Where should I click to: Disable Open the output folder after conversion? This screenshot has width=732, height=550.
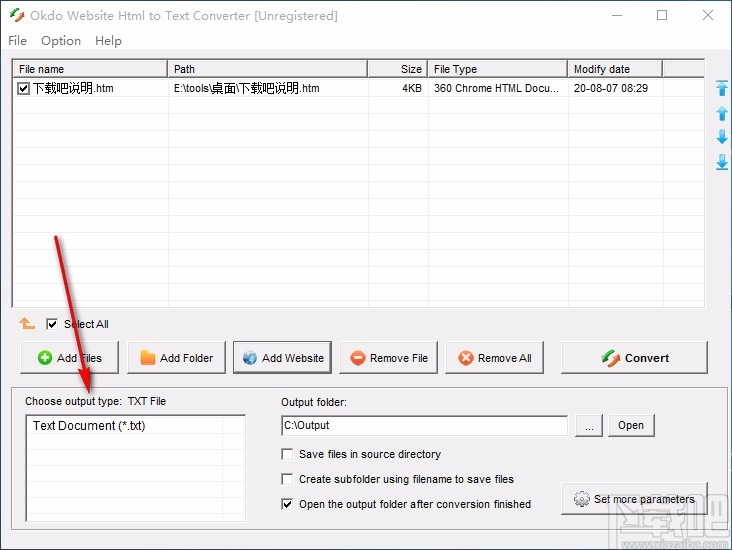pos(287,504)
